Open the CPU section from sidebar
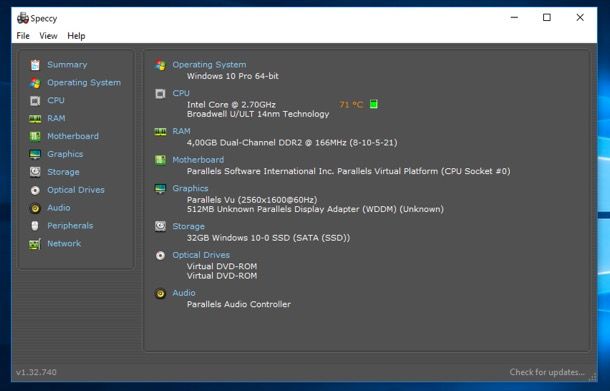This screenshot has height=391, width=610. pyautogui.click(x=56, y=100)
